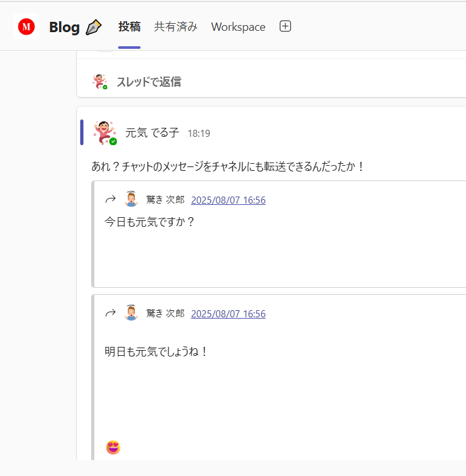Click 驚き 次郎's avatar in second forwarded message

click(131, 313)
